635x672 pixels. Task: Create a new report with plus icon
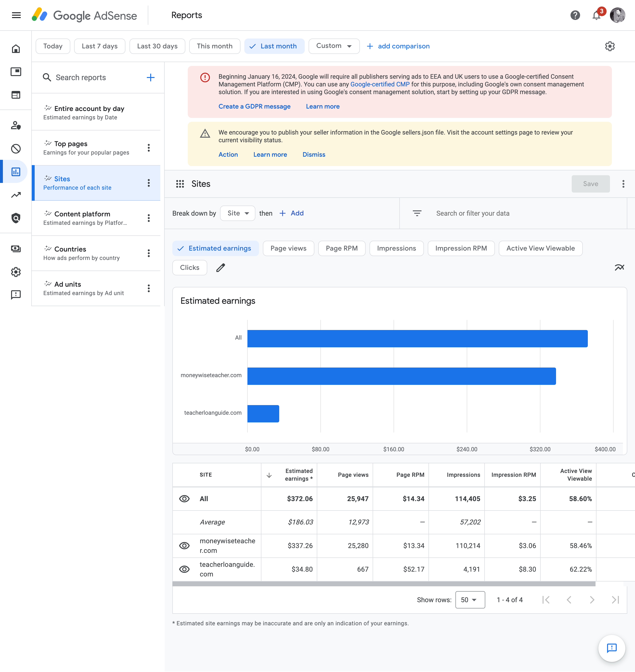151,78
